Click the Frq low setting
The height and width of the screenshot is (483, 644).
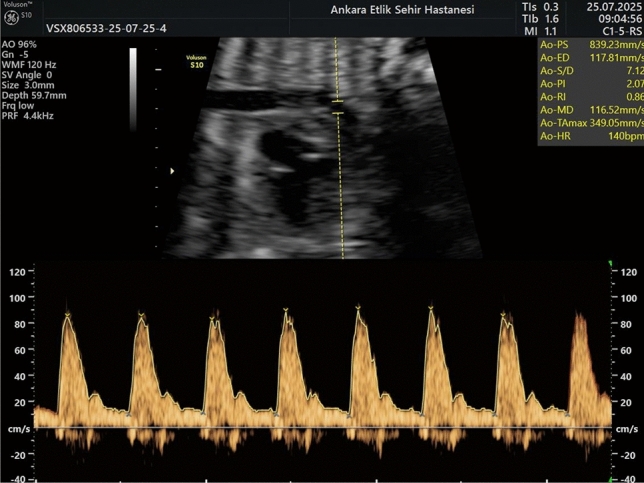click(x=18, y=106)
